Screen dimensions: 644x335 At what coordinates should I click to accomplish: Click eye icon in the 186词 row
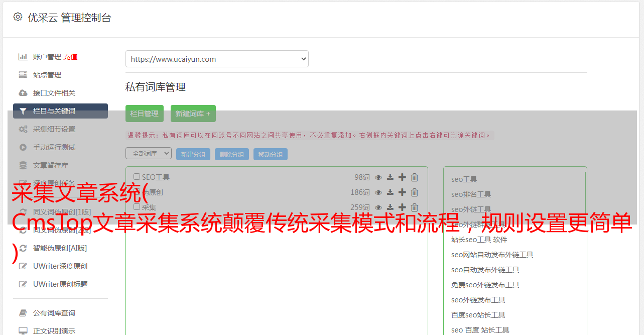(x=378, y=192)
